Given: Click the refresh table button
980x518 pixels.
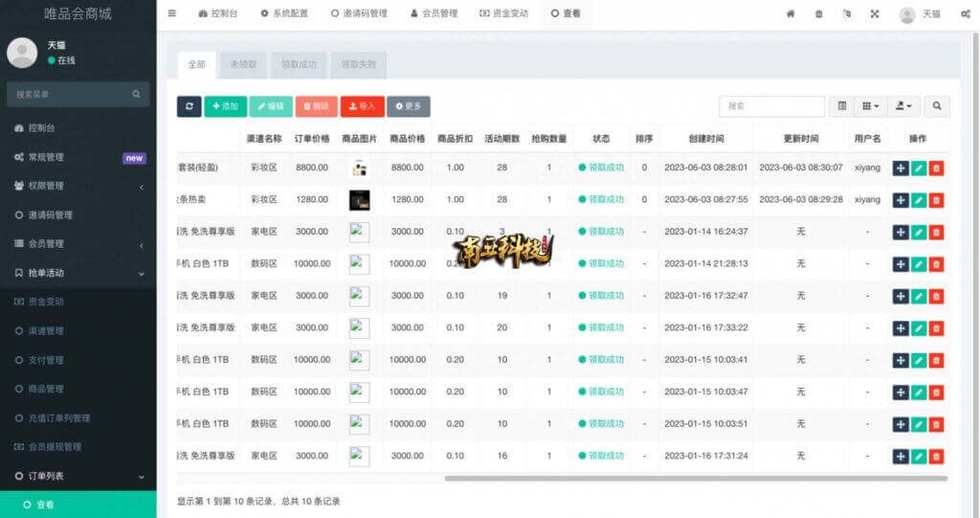Looking at the screenshot, I should pos(189,106).
